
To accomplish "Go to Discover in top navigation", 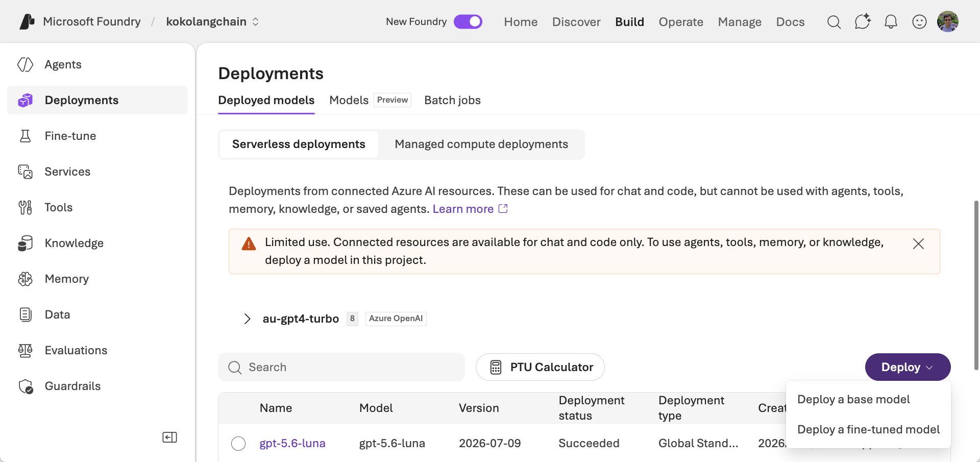I will click(576, 21).
